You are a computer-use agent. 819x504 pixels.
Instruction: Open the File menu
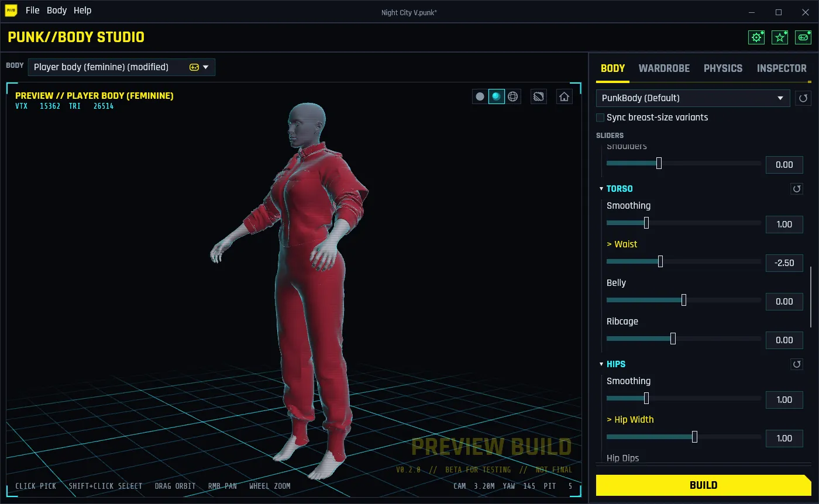click(33, 11)
